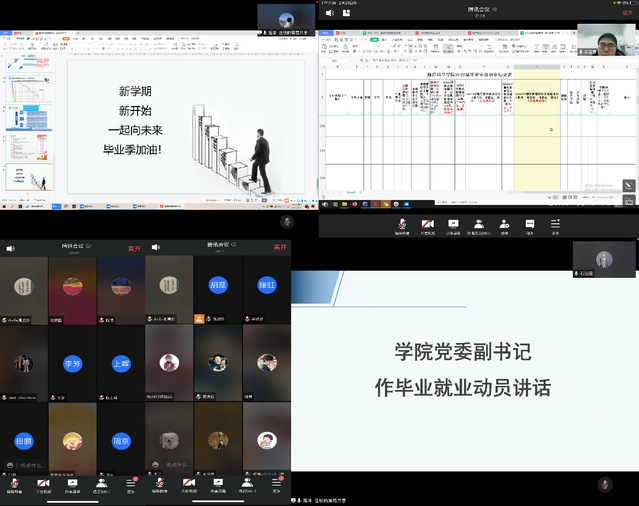Unmute microphone in top-right meeting toolbar
The image size is (639, 506).
coord(401,223)
